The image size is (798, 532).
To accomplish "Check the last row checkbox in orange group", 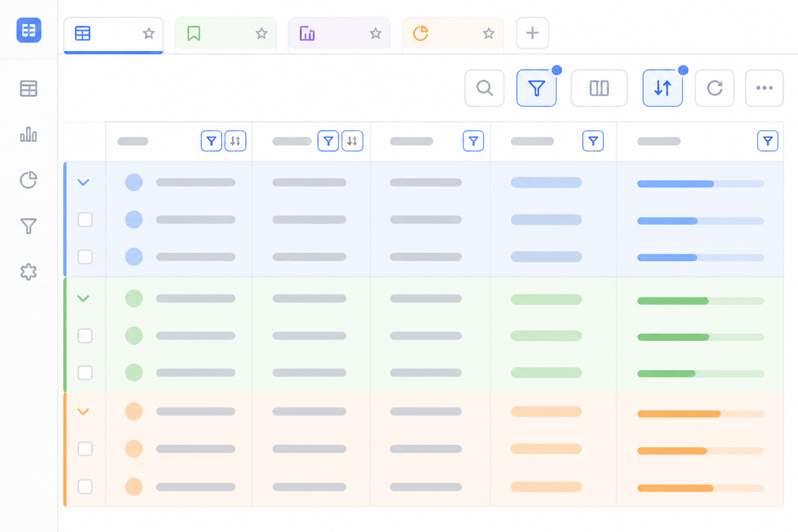I will point(85,487).
